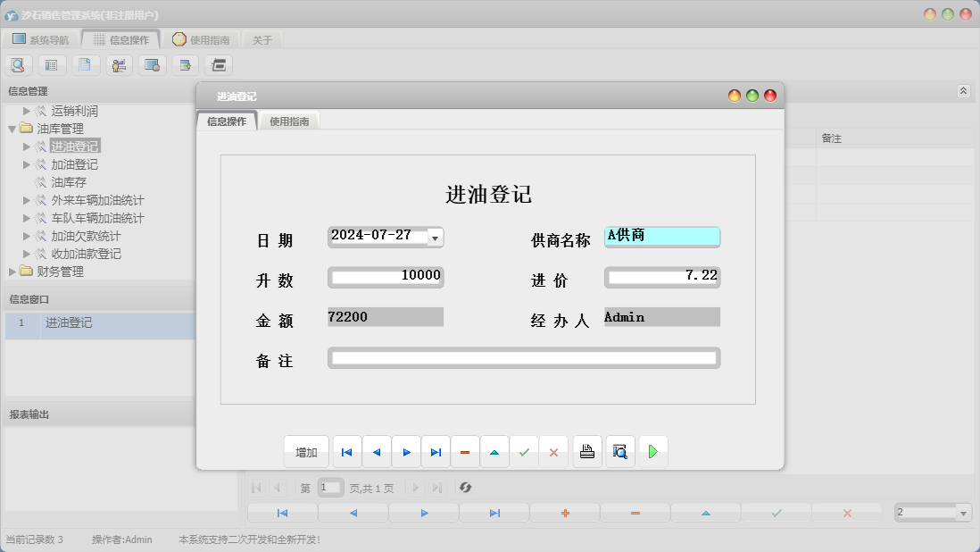Confirm the record with the green checkmark
This screenshot has width=980, height=552.
click(x=525, y=451)
